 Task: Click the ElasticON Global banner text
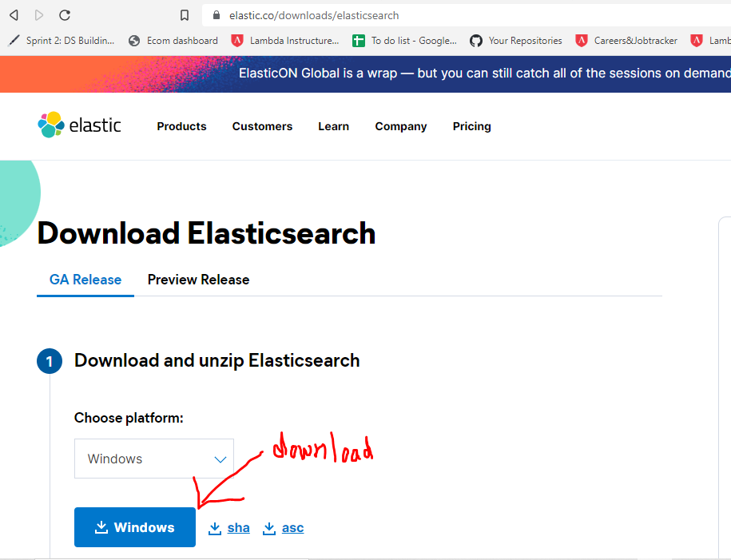pos(484,73)
